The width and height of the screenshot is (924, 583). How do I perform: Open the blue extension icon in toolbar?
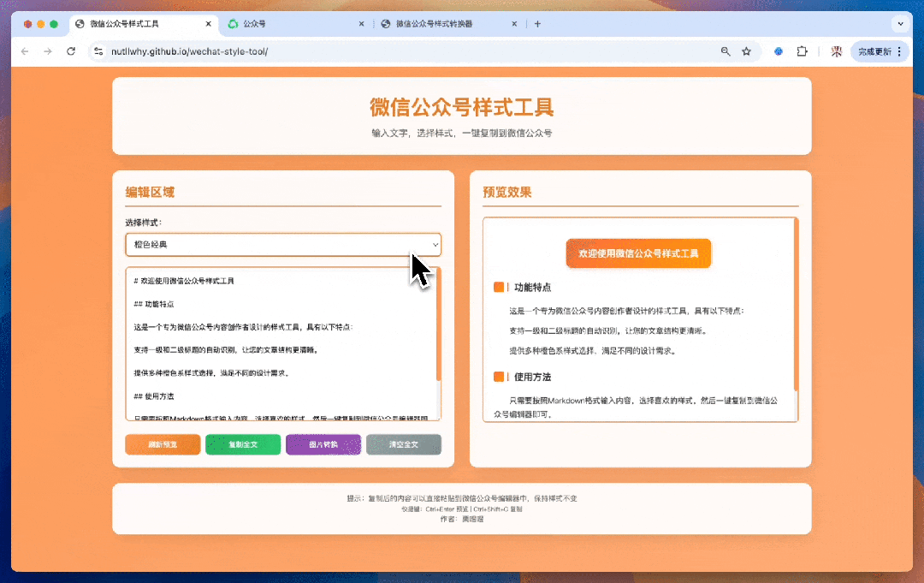click(x=779, y=51)
